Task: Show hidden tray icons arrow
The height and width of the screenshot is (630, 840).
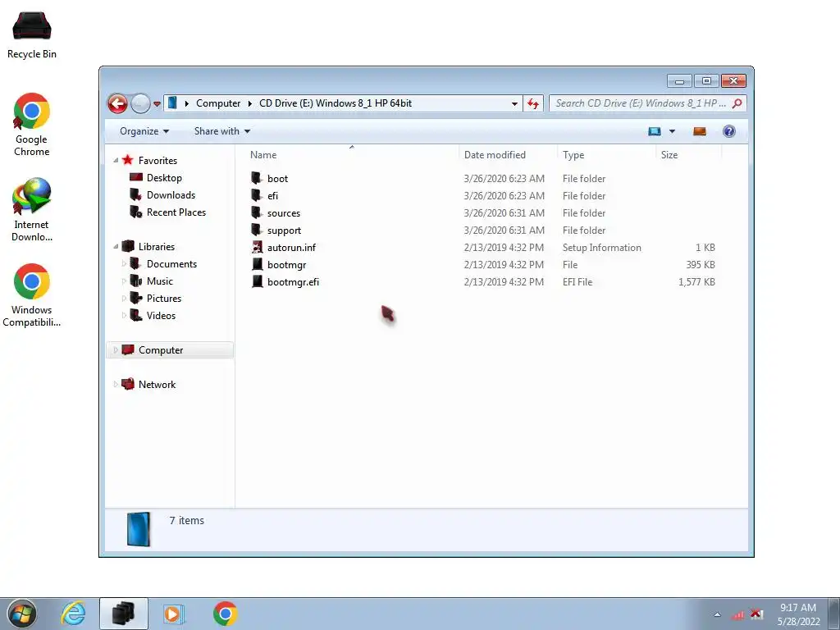Action: coord(717,614)
